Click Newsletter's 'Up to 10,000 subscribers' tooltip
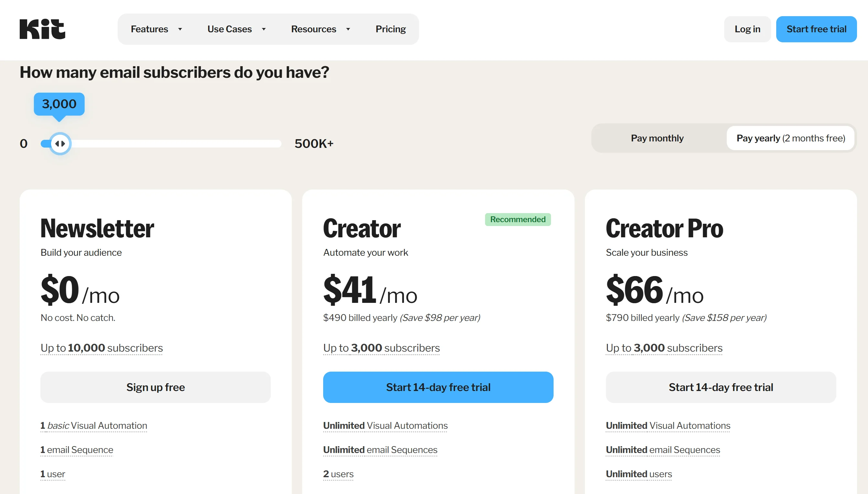This screenshot has height=494, width=868. (101, 348)
